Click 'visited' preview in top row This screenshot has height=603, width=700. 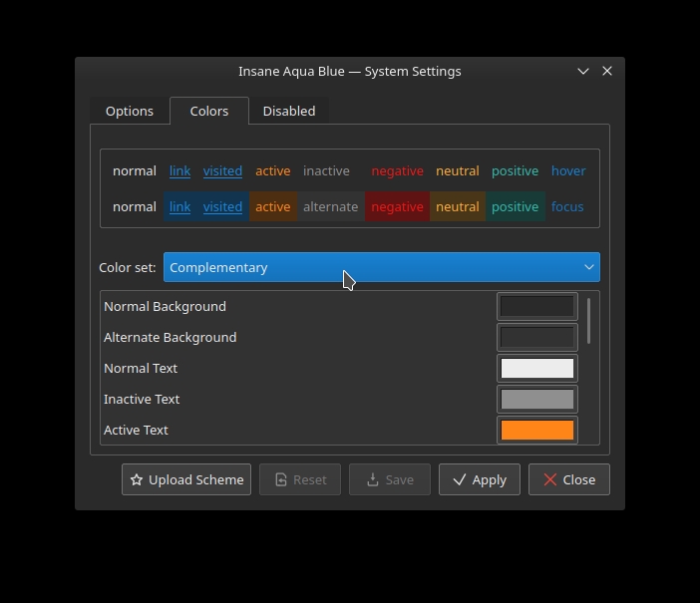point(222,171)
